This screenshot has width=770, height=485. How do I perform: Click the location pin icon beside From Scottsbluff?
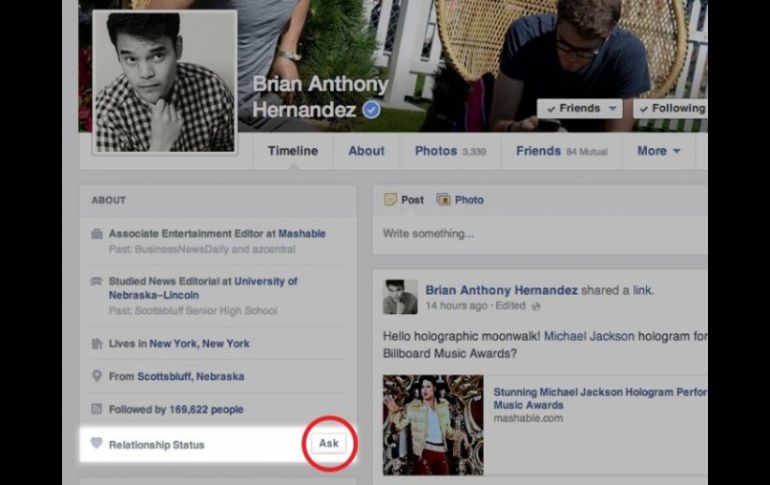[97, 377]
